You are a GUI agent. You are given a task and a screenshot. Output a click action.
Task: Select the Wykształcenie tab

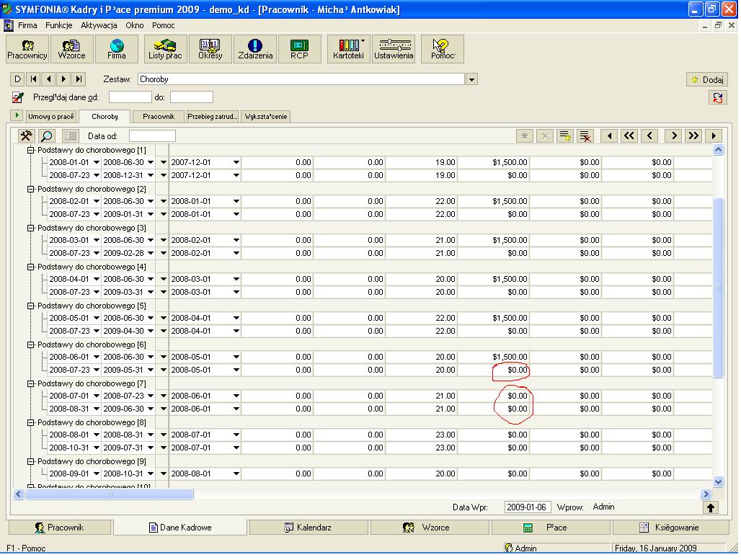pyautogui.click(x=266, y=116)
